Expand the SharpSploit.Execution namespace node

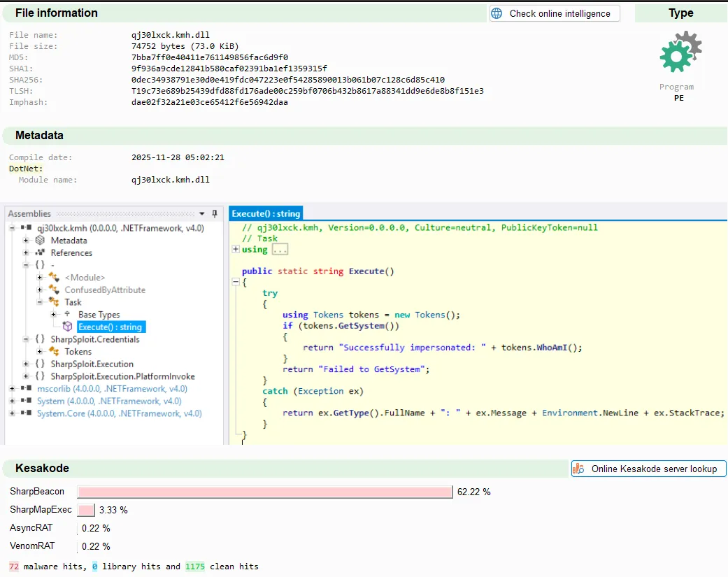coord(26,364)
